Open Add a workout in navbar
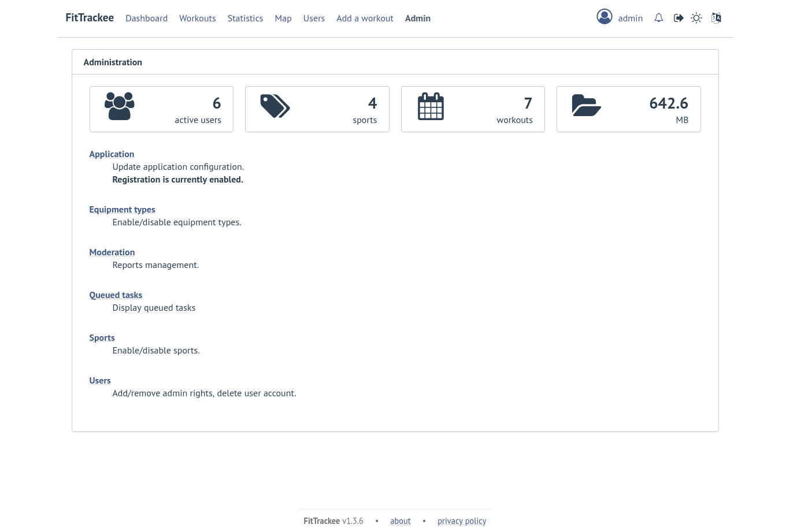790x532 pixels. [x=365, y=18]
